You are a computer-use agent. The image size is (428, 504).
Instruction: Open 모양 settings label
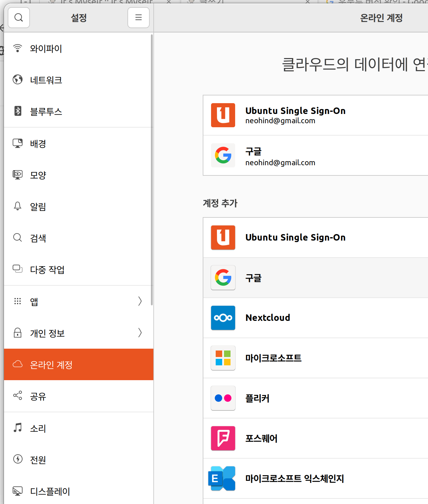[x=38, y=175]
